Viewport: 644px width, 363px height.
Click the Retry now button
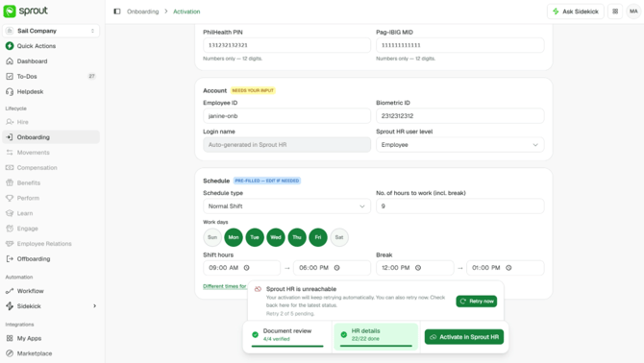pos(477,302)
